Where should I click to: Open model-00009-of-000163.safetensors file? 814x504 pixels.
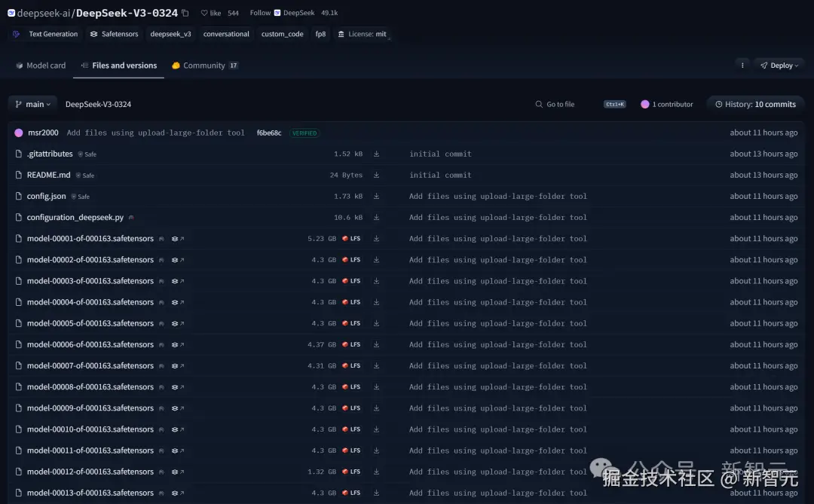click(90, 408)
